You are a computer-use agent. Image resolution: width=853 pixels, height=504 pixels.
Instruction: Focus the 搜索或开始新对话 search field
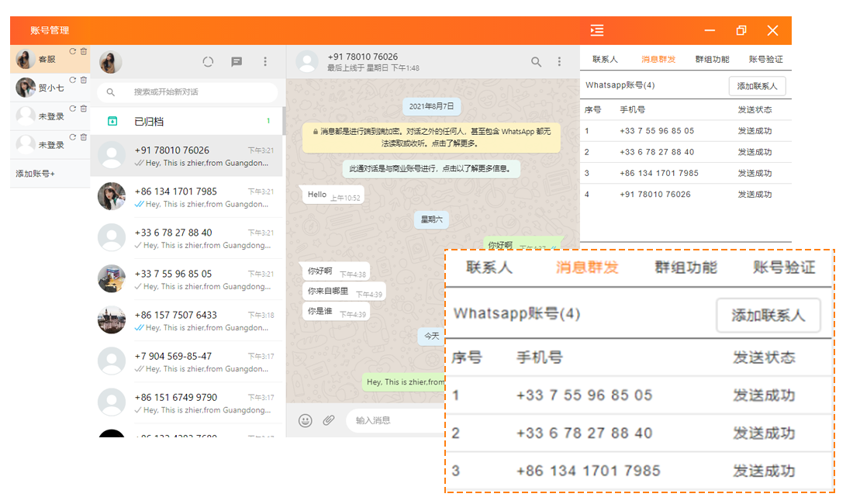(x=188, y=92)
